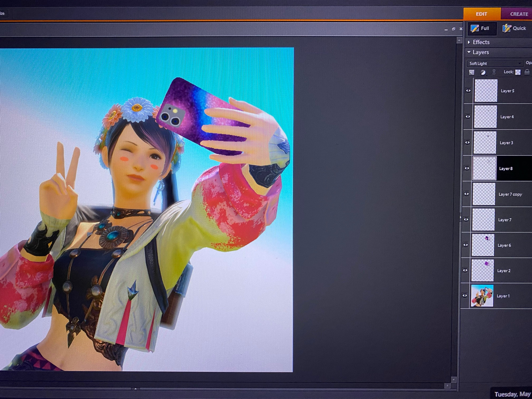Image resolution: width=532 pixels, height=399 pixels.
Task: Open the Soft Light blend mode dropdown
Action: click(495, 63)
